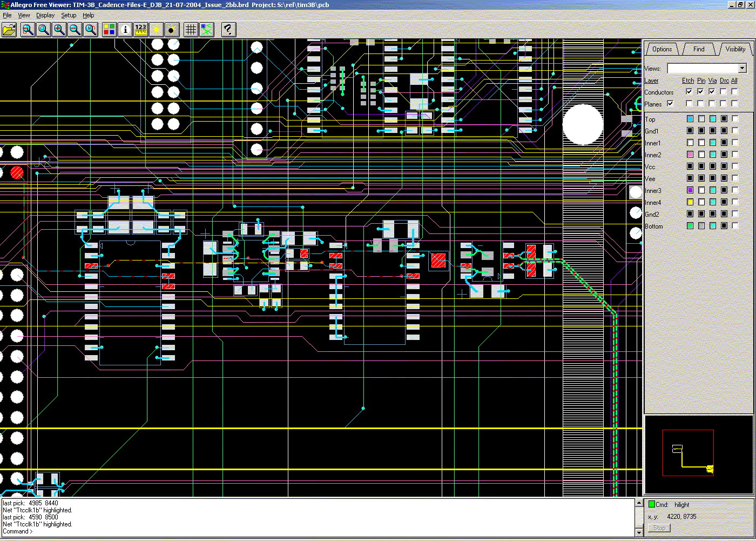Open the View menu
This screenshot has height=541, width=756.
[x=24, y=15]
